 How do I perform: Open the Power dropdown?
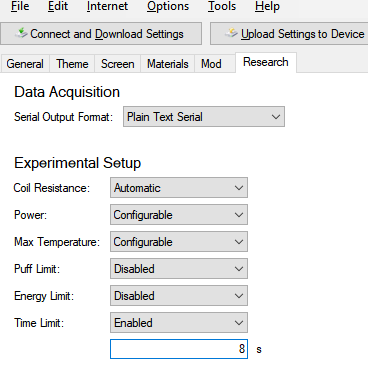click(x=179, y=215)
